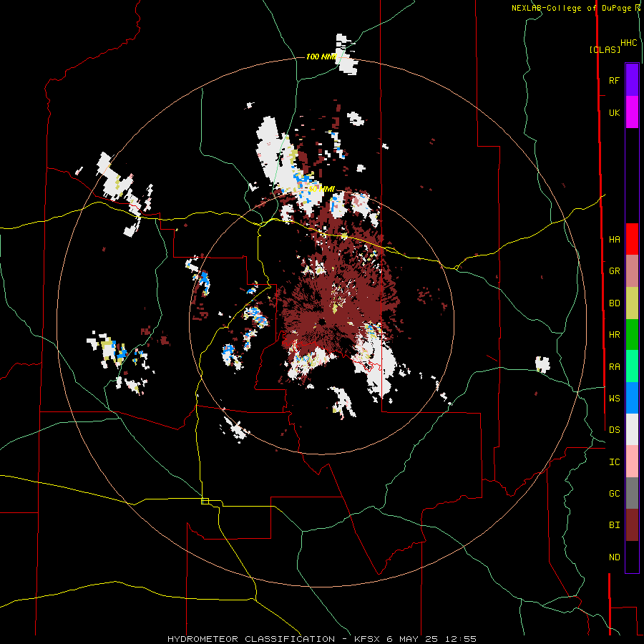
Task: Click the RA legend label
Action: 614,367
